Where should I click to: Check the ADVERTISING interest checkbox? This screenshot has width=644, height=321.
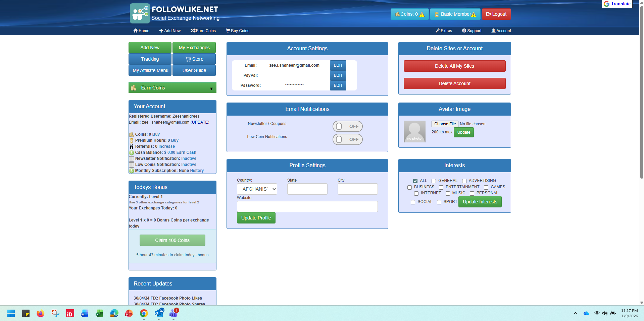[464, 181]
